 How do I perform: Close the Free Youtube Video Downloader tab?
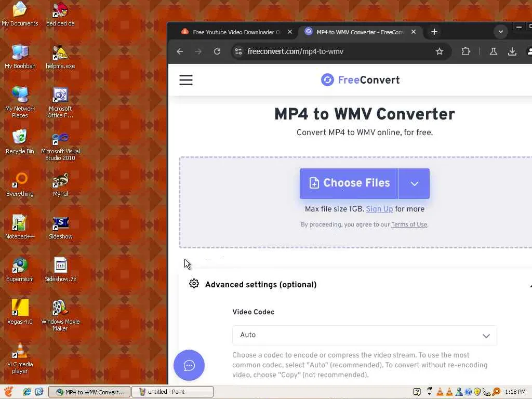click(x=290, y=32)
